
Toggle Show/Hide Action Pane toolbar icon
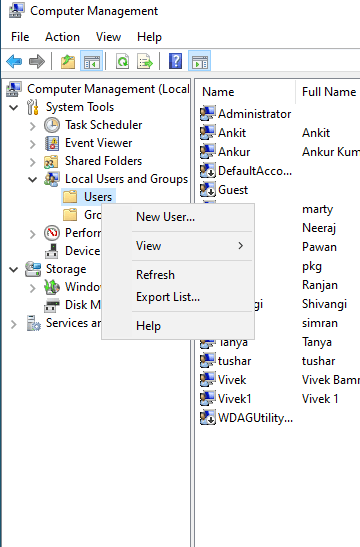pos(200,61)
